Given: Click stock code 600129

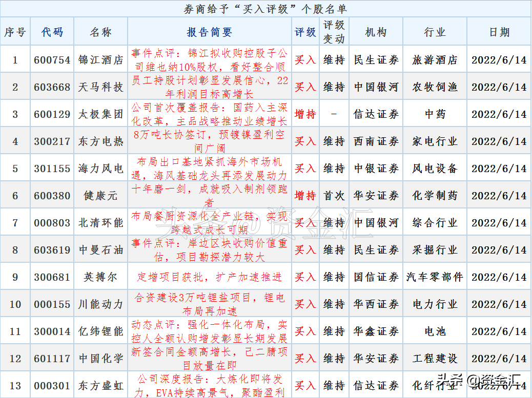Looking at the screenshot, I should [52, 114].
